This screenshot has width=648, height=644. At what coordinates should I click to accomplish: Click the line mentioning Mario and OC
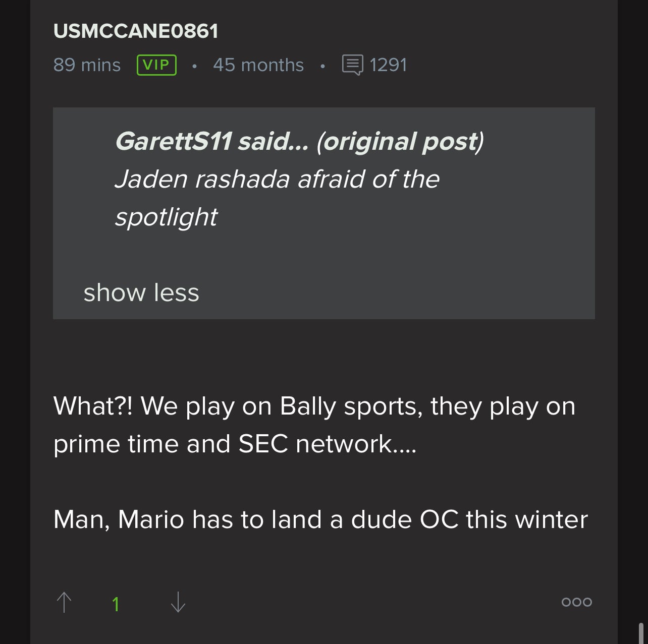tap(320, 519)
